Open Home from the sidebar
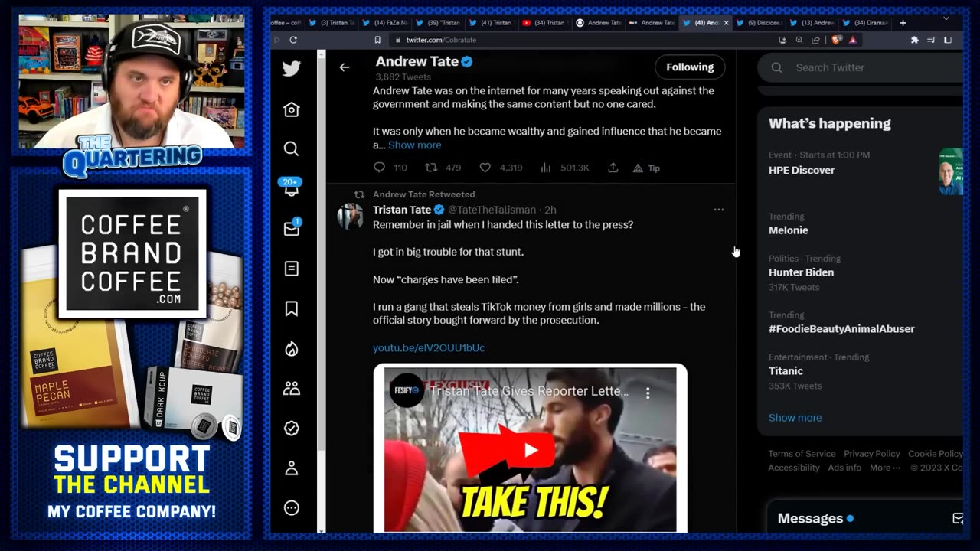Viewport: 980px width, 551px height. [291, 109]
